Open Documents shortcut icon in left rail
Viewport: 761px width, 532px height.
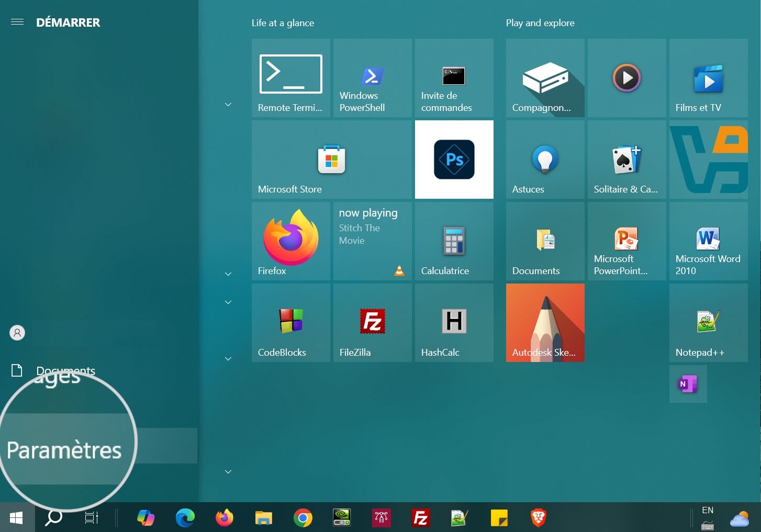tap(17, 370)
